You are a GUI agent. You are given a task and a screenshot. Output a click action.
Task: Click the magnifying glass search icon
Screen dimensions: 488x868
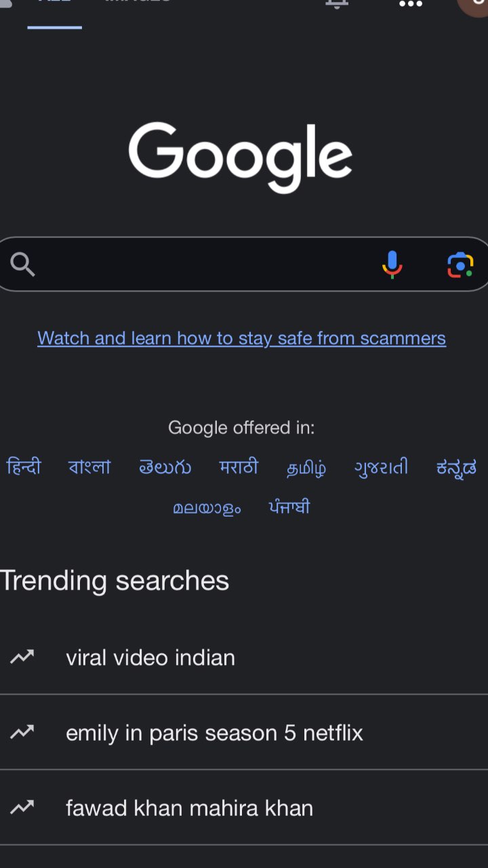point(22,264)
